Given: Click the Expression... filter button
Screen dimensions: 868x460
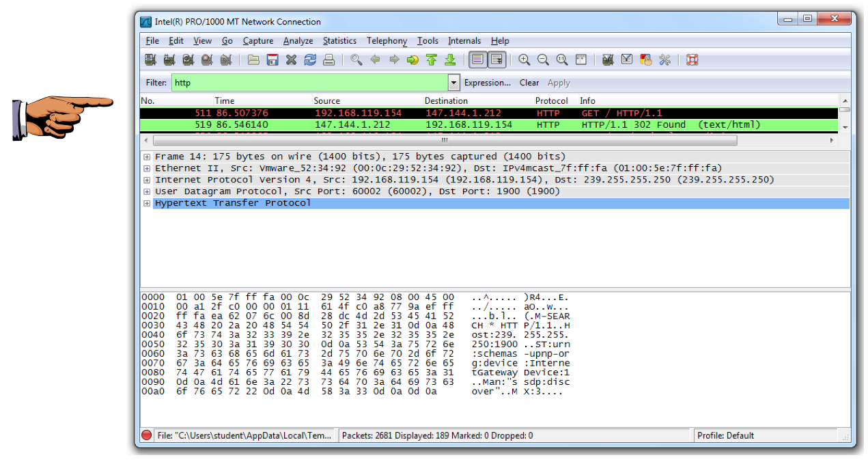Looking at the screenshot, I should click(488, 83).
